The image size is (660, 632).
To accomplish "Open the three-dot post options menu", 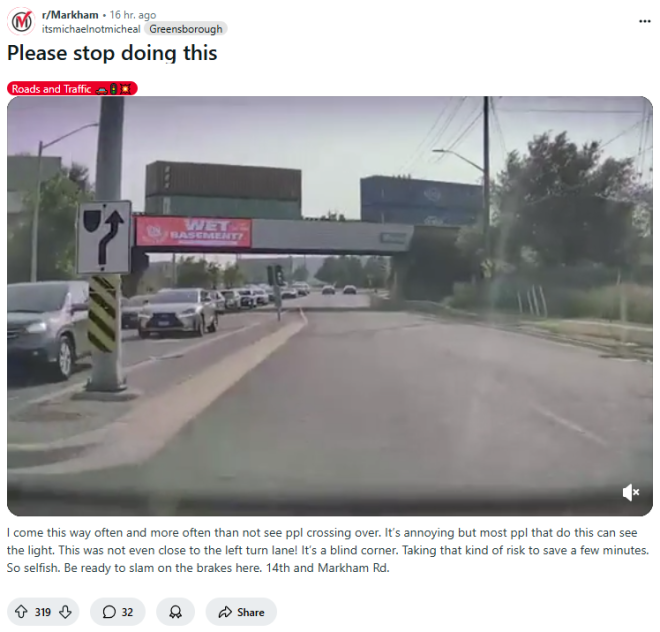I will click(644, 21).
